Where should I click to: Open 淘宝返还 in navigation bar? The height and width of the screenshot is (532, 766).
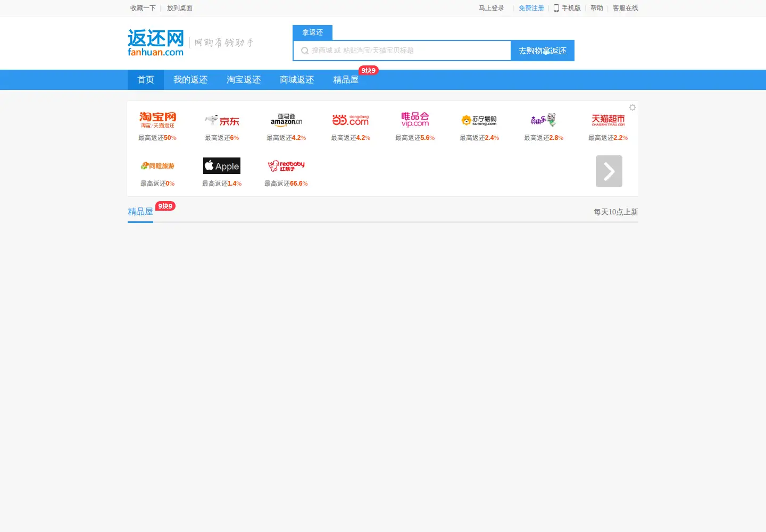tap(244, 80)
